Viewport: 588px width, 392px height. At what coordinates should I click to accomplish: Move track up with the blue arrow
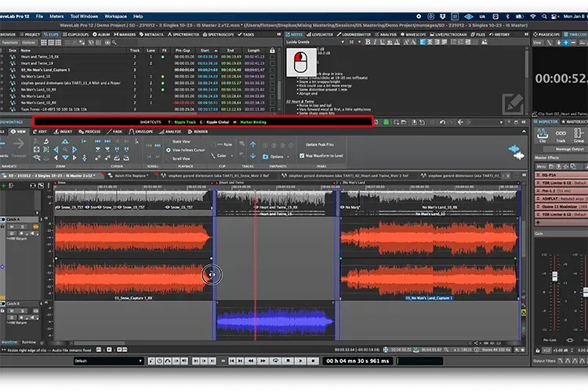click(x=253, y=144)
